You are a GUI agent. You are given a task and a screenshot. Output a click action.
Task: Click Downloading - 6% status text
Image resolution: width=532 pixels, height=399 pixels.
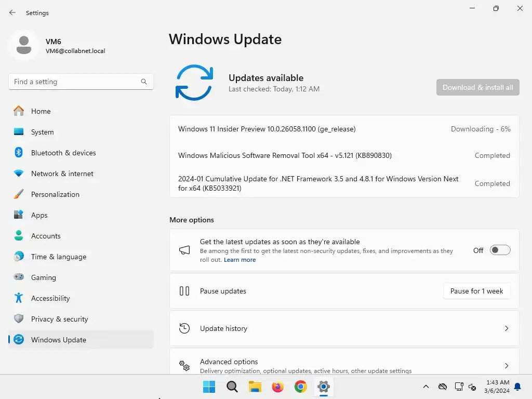[481, 129]
